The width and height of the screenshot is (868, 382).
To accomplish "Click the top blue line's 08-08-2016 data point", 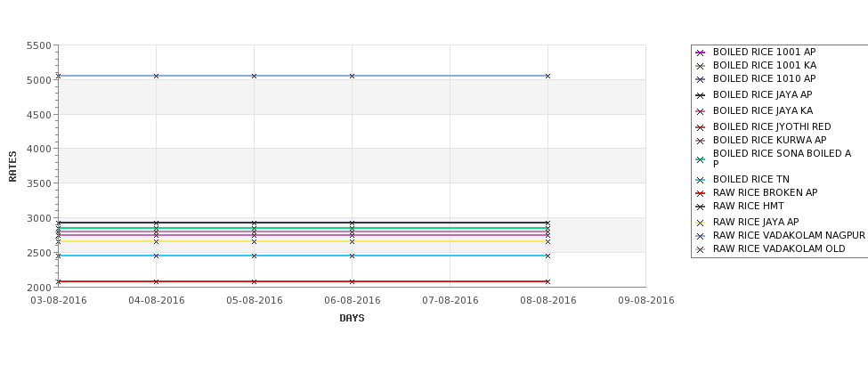I will pos(548,76).
